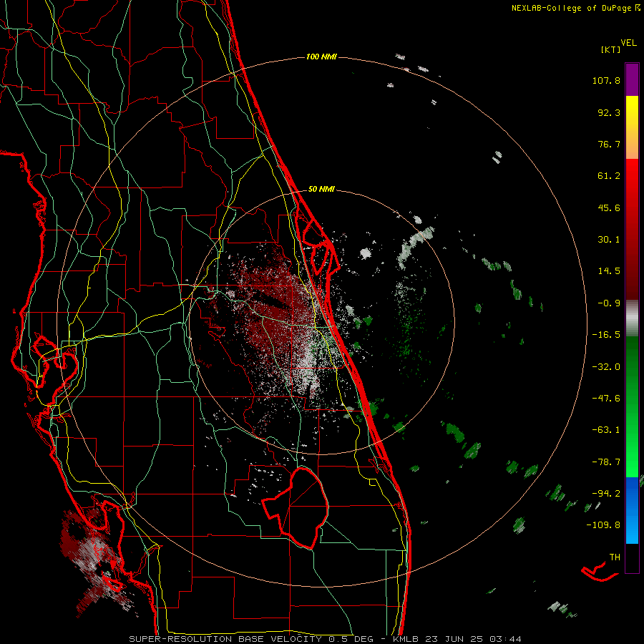Click the "VEL" legend title
644x644 pixels.
628,43
